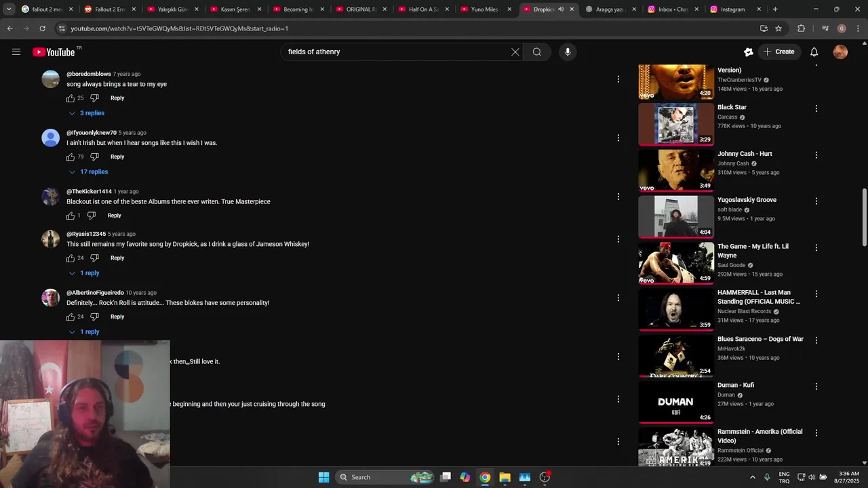Open Black Star video thumbnail
The height and width of the screenshot is (488, 868).
pyautogui.click(x=676, y=124)
